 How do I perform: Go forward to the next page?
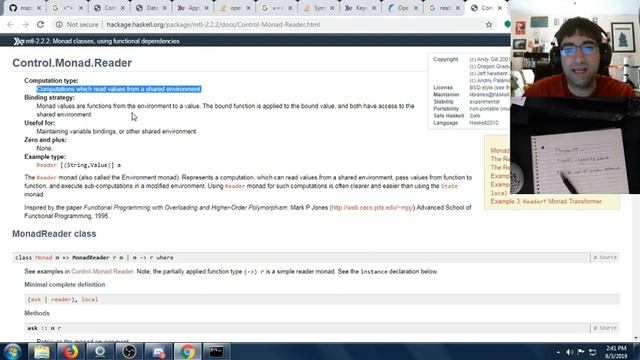click(x=25, y=24)
